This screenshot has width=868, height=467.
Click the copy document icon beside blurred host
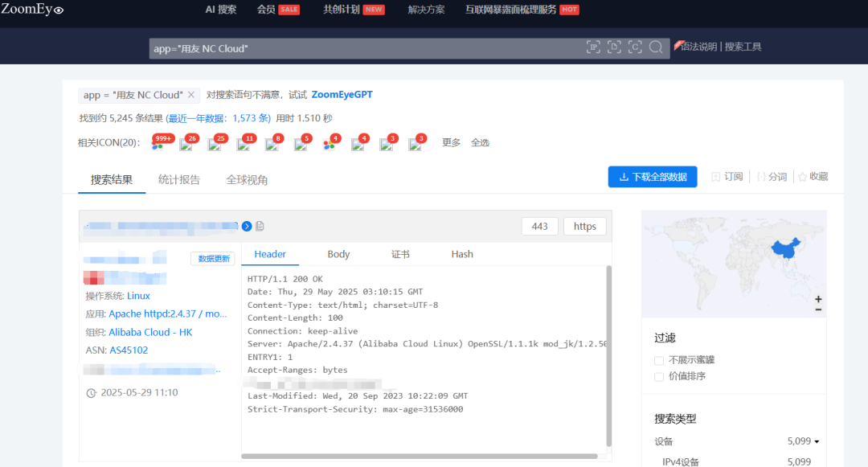point(260,226)
